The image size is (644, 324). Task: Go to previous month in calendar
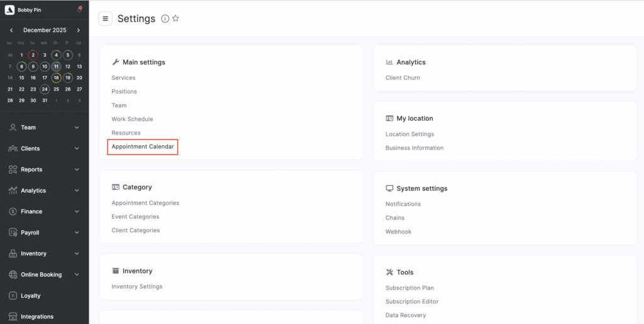point(11,30)
